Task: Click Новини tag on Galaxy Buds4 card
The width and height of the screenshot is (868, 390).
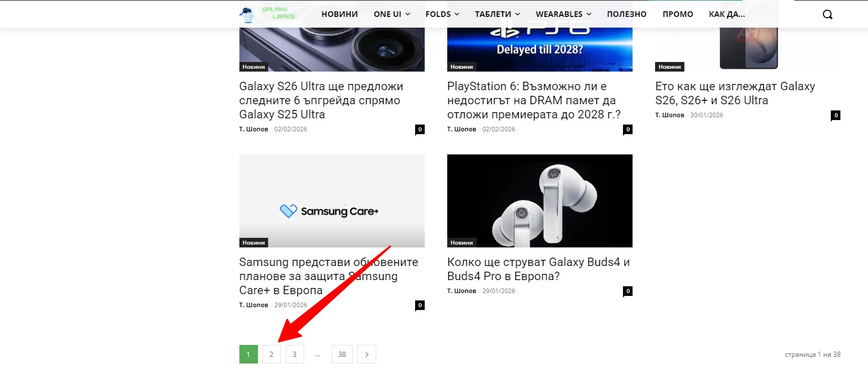Action: 461,243
